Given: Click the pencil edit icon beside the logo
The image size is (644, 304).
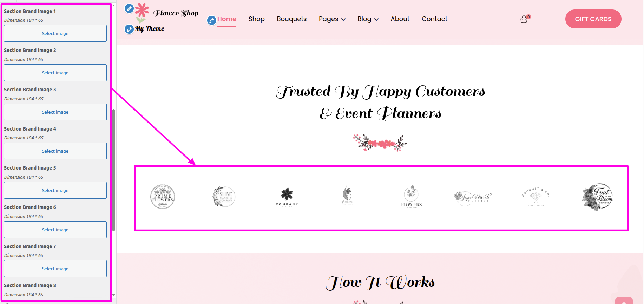Looking at the screenshot, I should (x=129, y=8).
